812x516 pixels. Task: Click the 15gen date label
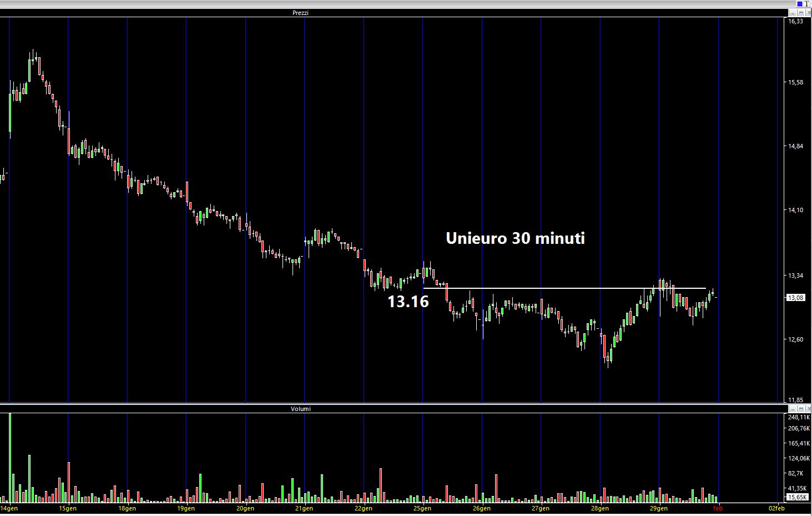(x=68, y=508)
